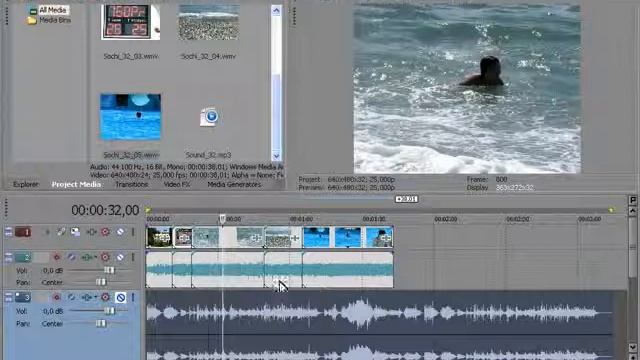Open Track FX on audio track 3
The image size is (640, 360).
(86, 297)
